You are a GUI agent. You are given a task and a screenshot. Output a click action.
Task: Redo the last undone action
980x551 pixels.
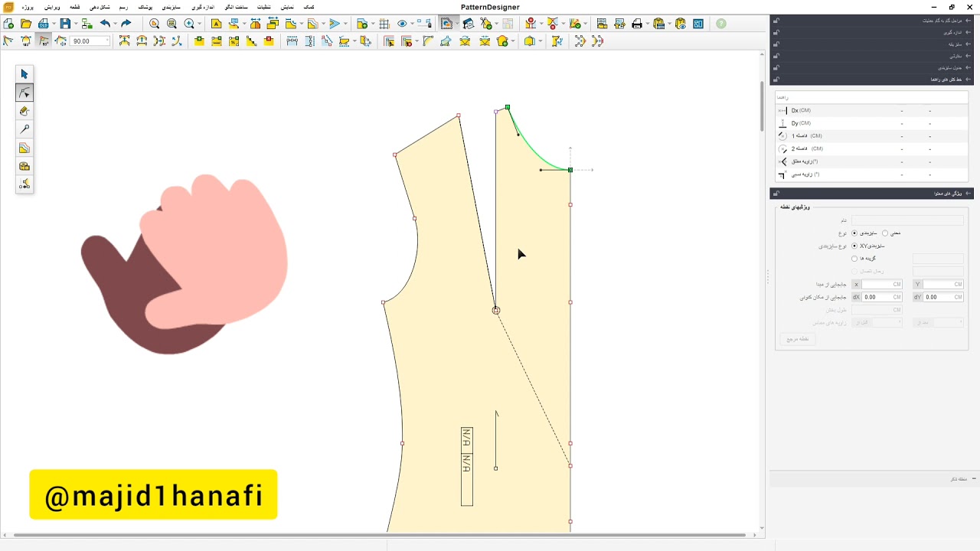pyautogui.click(x=126, y=24)
